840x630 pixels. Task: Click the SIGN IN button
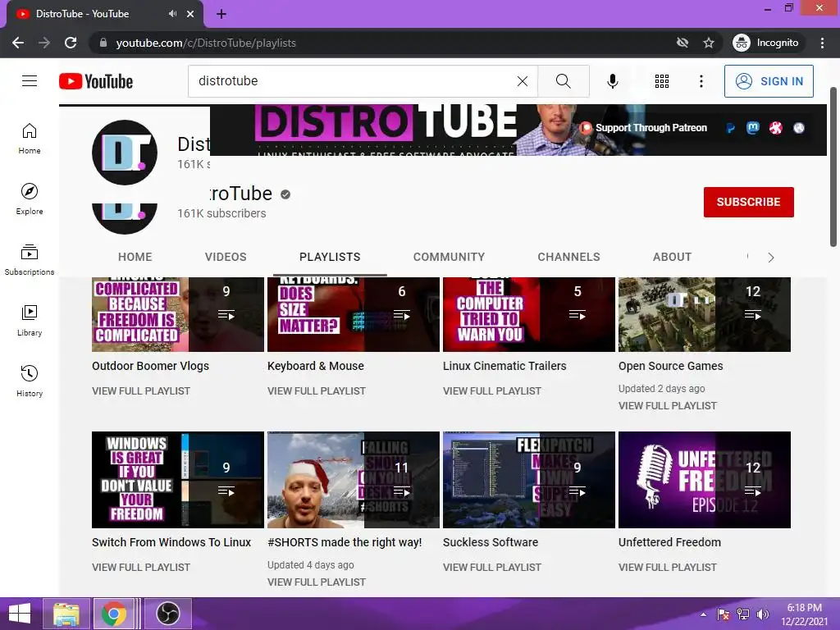pos(769,81)
